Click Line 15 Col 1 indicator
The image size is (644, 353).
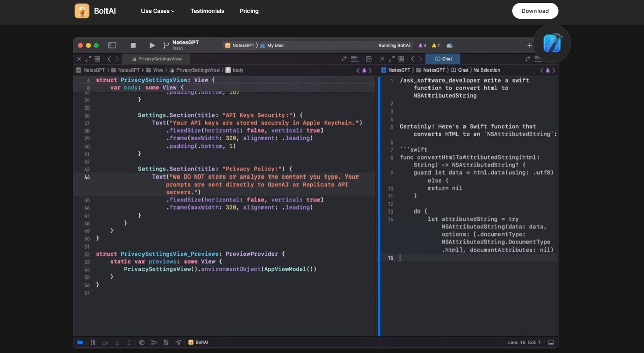(524, 342)
